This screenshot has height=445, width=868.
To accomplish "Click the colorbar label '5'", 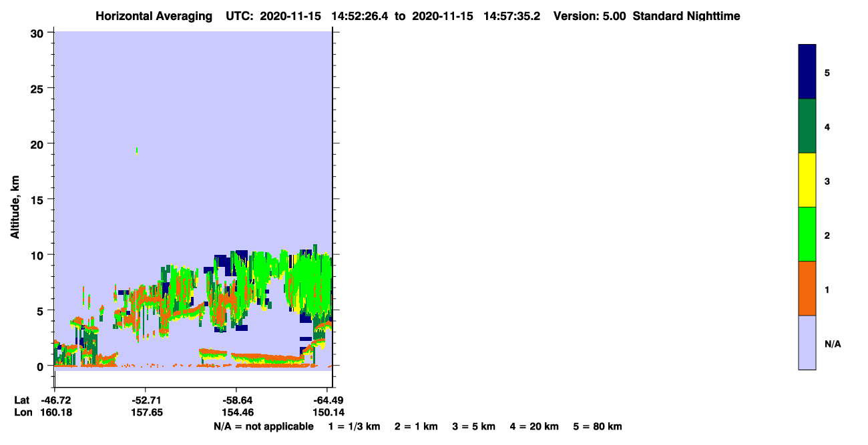I will click(x=827, y=72).
